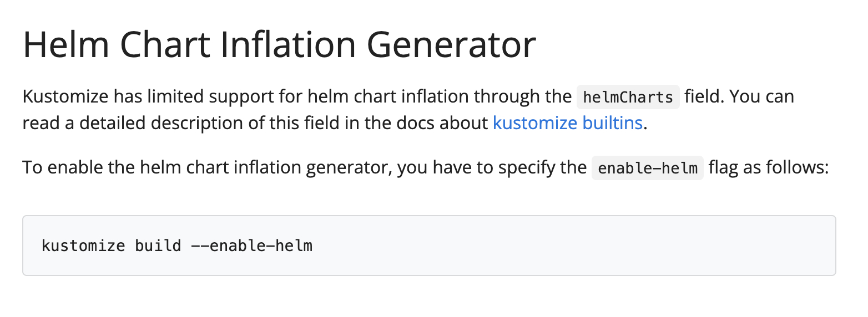Click 'field. You can' after helmCharts code
This screenshot has height=317, width=868.
739,96
